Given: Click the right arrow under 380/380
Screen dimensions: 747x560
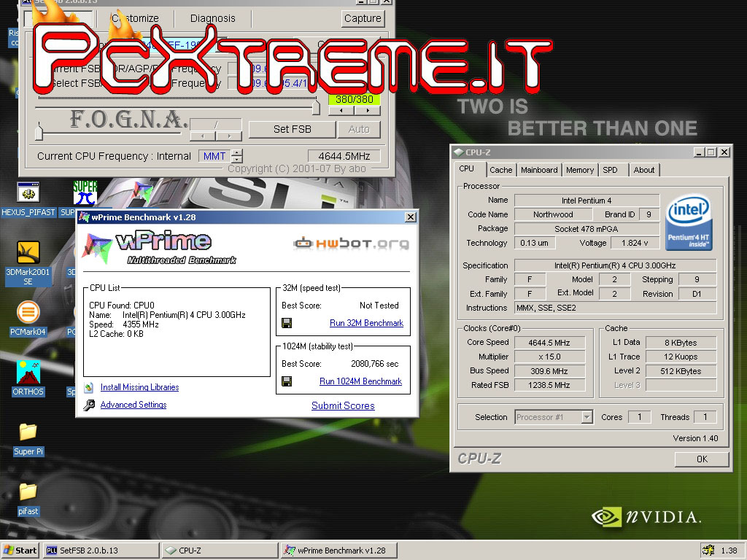Looking at the screenshot, I should [x=368, y=111].
